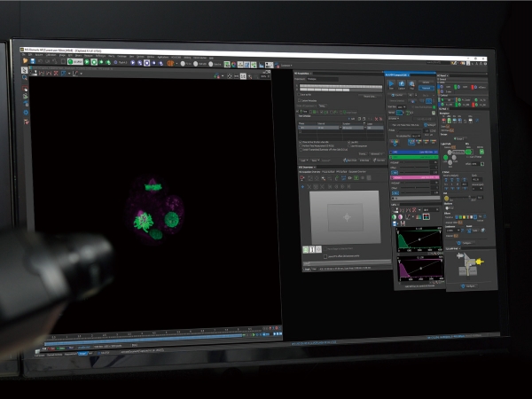Image resolution: width=532 pixels, height=399 pixels.
Task: Toggle the Save to file checkbox
Action: tap(300, 95)
